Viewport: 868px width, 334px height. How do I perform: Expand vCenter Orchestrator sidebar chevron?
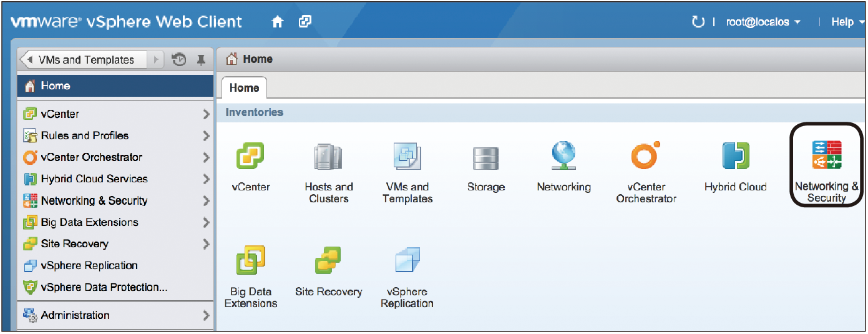[206, 157]
